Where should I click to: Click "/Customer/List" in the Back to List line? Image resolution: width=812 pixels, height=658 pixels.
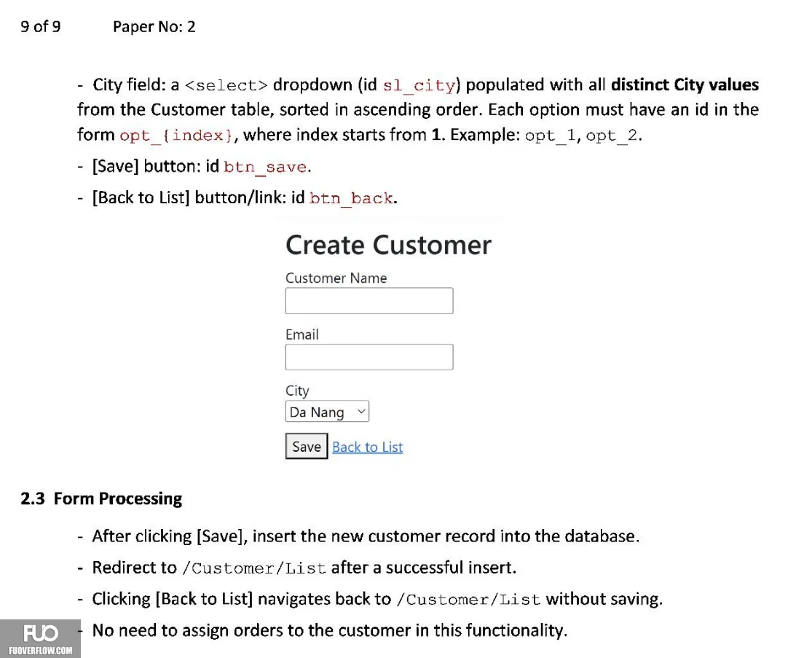[469, 600]
